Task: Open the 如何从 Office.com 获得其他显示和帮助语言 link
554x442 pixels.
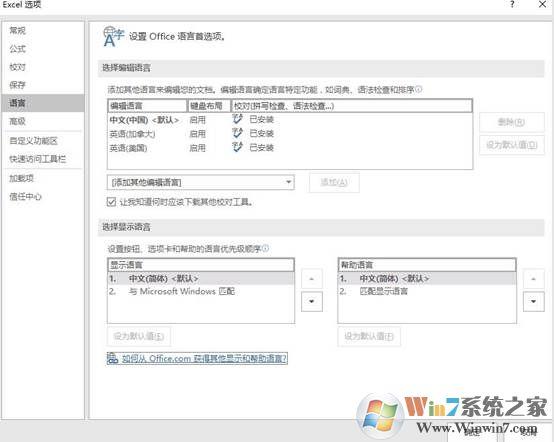Action: (x=205, y=359)
